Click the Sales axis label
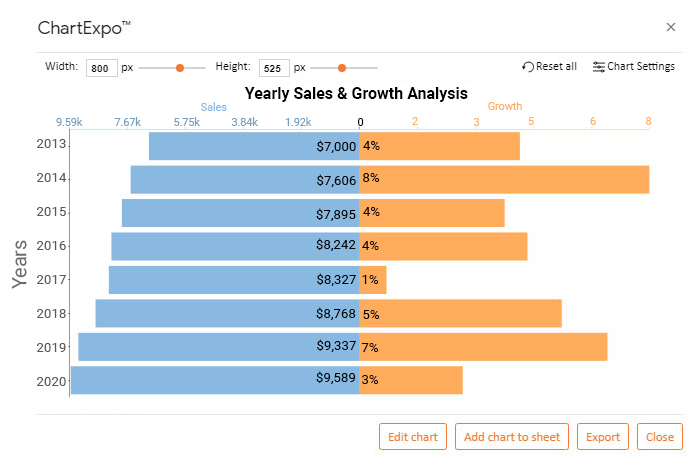 click(213, 107)
